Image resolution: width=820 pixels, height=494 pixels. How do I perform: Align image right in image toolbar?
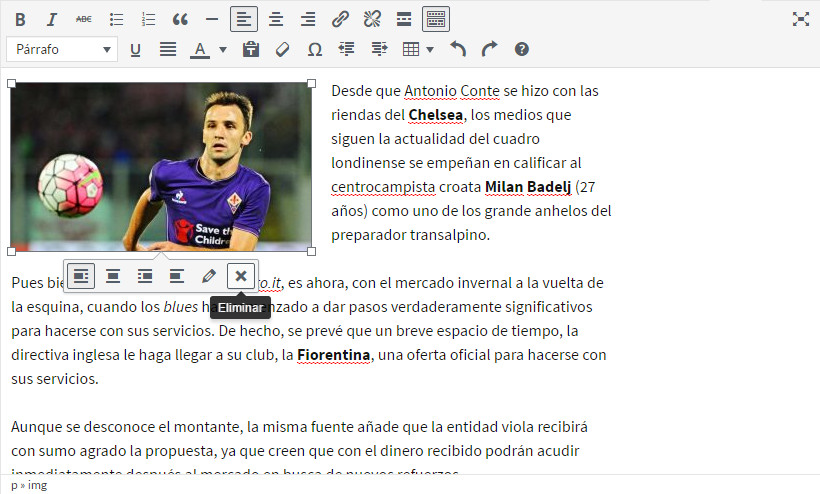point(145,276)
